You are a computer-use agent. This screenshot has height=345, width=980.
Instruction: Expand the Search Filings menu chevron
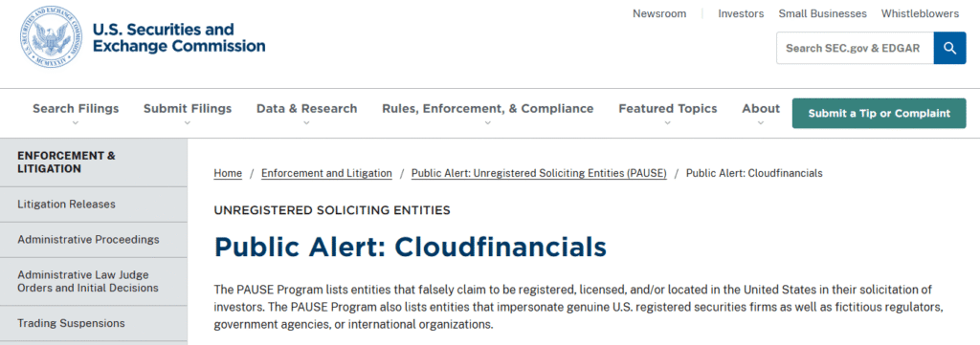[x=76, y=123]
